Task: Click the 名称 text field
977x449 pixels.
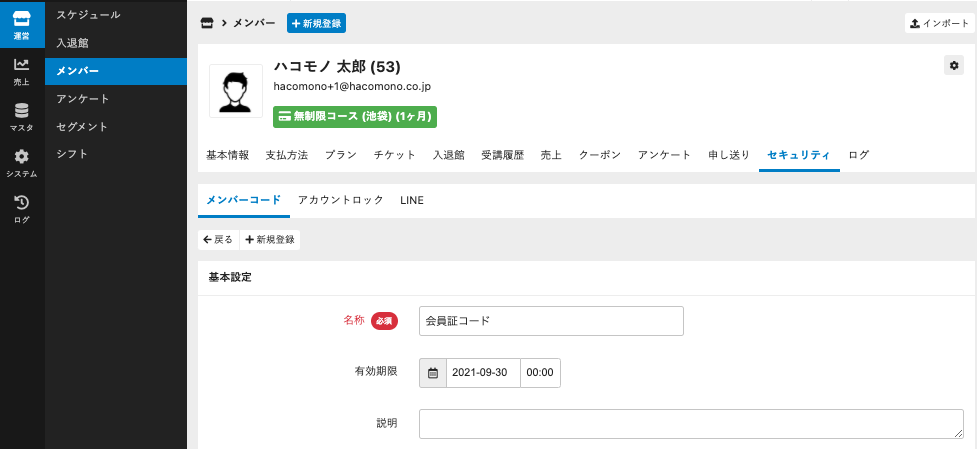Action: [551, 321]
